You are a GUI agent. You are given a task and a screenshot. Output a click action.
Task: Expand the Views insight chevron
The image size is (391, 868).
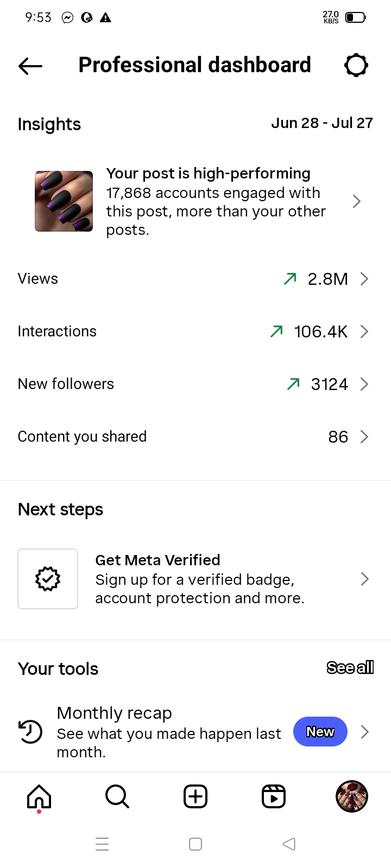point(364,279)
